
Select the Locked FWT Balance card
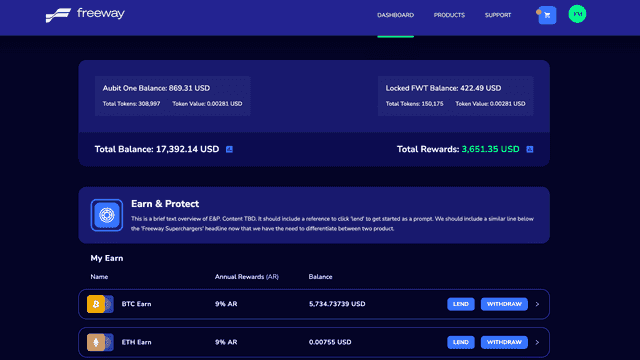pos(456,96)
